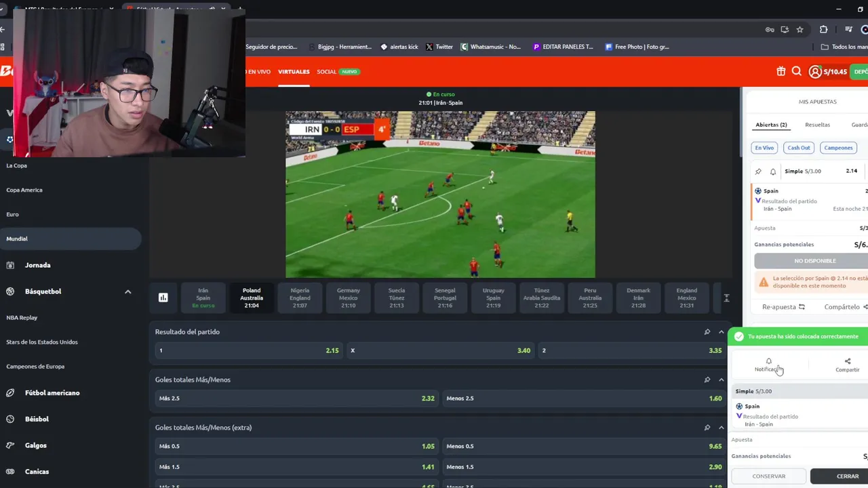Filter bets by En Vivo
This screenshot has width=868, height=488.
[x=764, y=148]
